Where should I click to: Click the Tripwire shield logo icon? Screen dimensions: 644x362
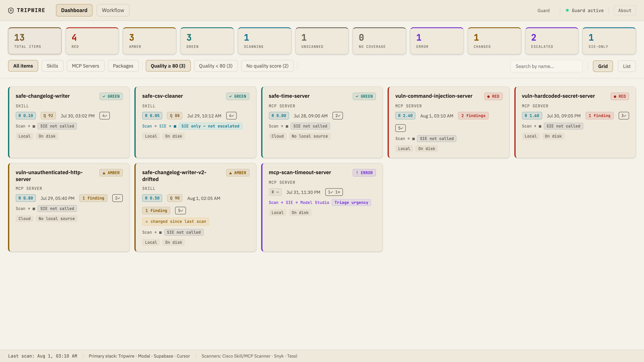[x=11, y=10]
